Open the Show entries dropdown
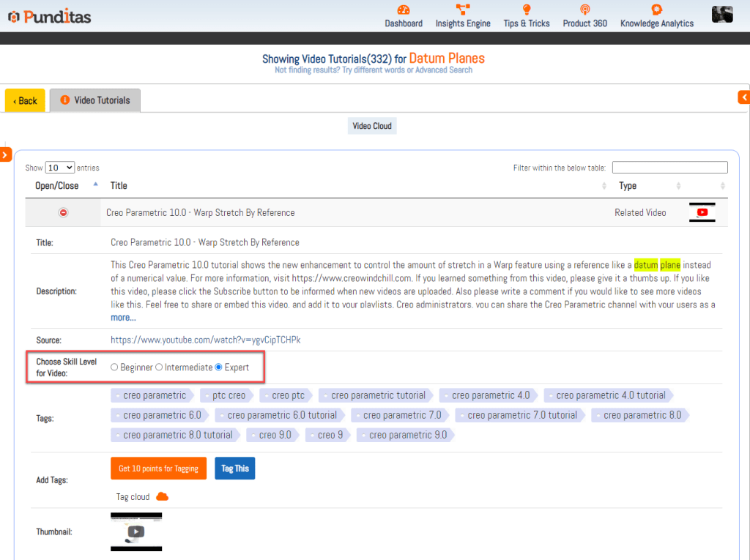This screenshot has width=750, height=560. click(x=59, y=168)
